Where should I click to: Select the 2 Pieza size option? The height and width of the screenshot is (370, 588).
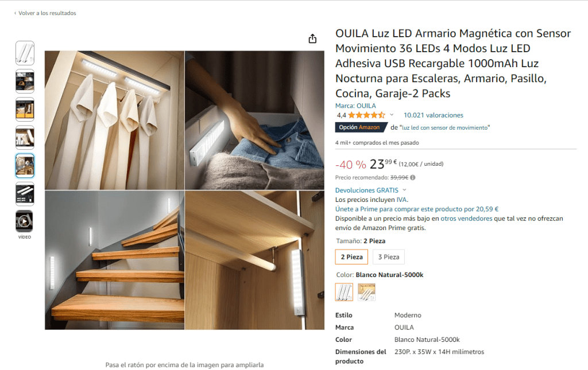(352, 257)
